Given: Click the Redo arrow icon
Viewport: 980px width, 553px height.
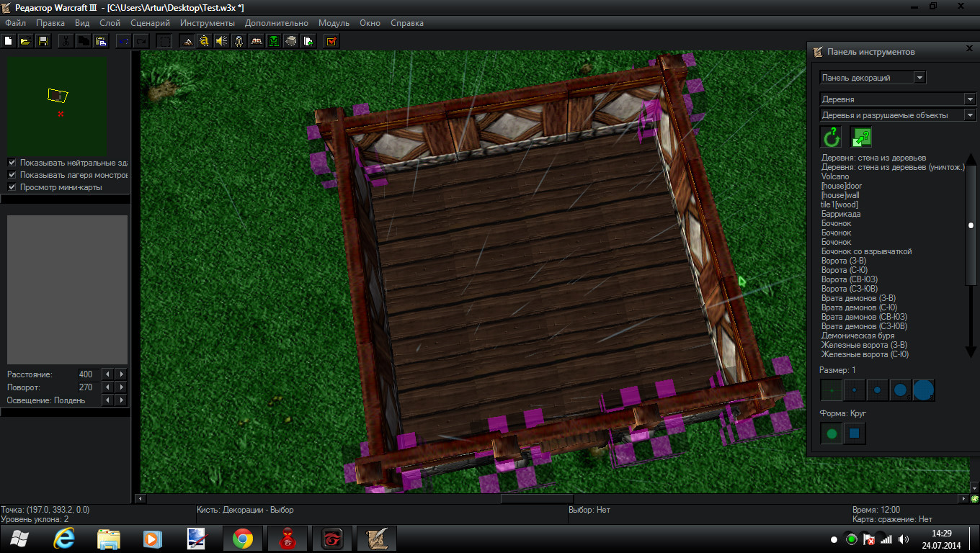Looking at the screenshot, I should pyautogui.click(x=141, y=41).
